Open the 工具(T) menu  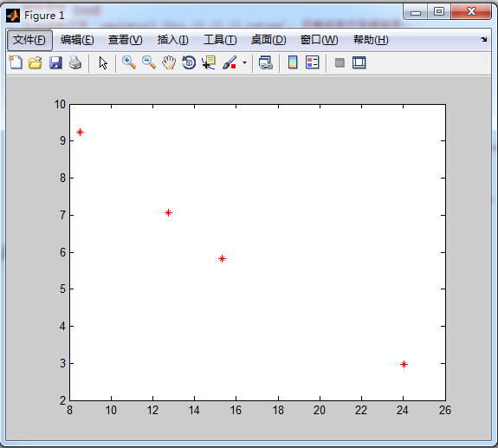click(220, 40)
